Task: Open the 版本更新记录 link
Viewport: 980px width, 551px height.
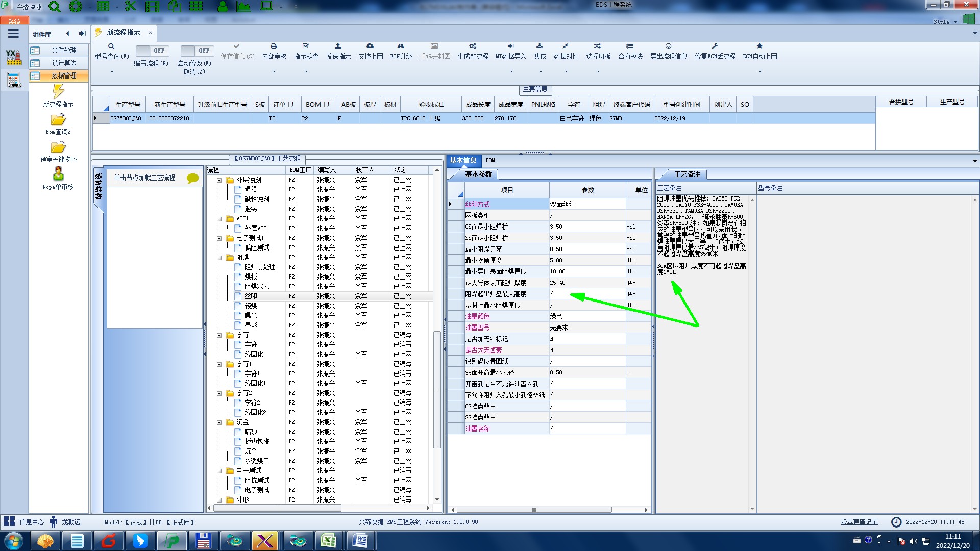Action: tap(859, 522)
